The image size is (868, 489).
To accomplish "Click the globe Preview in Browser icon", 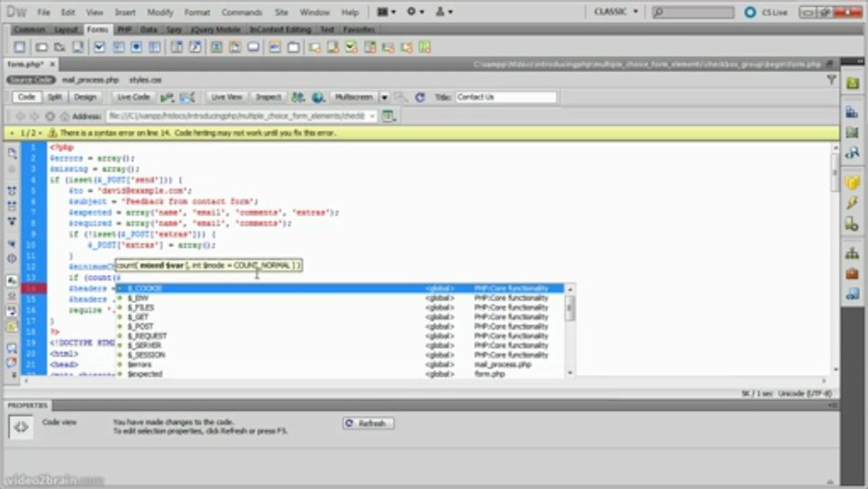I will click(x=318, y=97).
